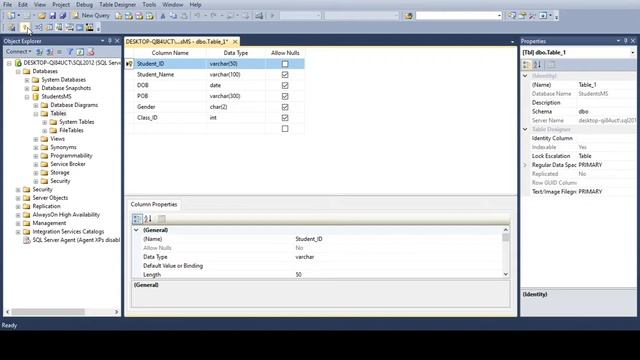Image resolution: width=640 pixels, height=360 pixels.
Task: Click the New Query button
Action: point(91,16)
